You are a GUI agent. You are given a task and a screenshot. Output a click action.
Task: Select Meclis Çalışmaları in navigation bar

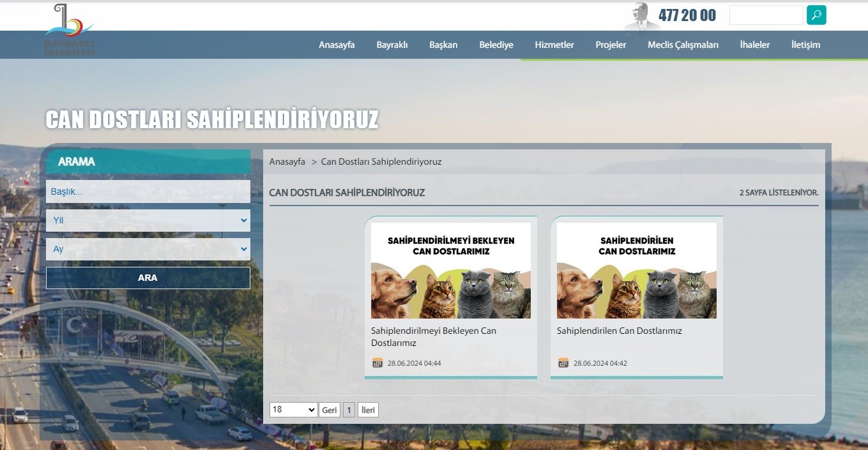[683, 45]
